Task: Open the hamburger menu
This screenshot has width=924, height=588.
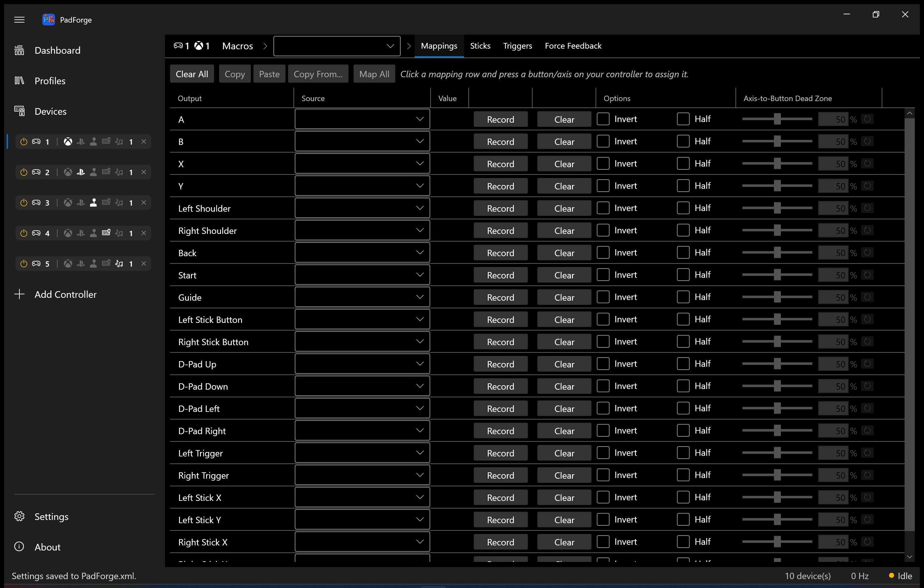Action: point(20,20)
